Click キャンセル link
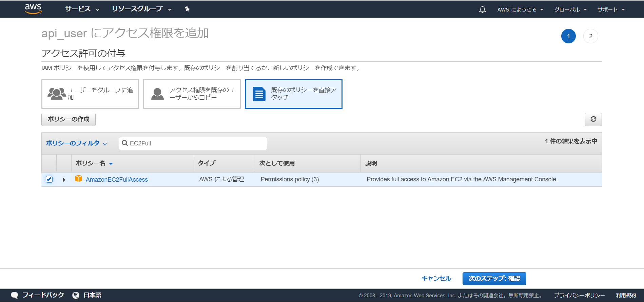 (436, 278)
